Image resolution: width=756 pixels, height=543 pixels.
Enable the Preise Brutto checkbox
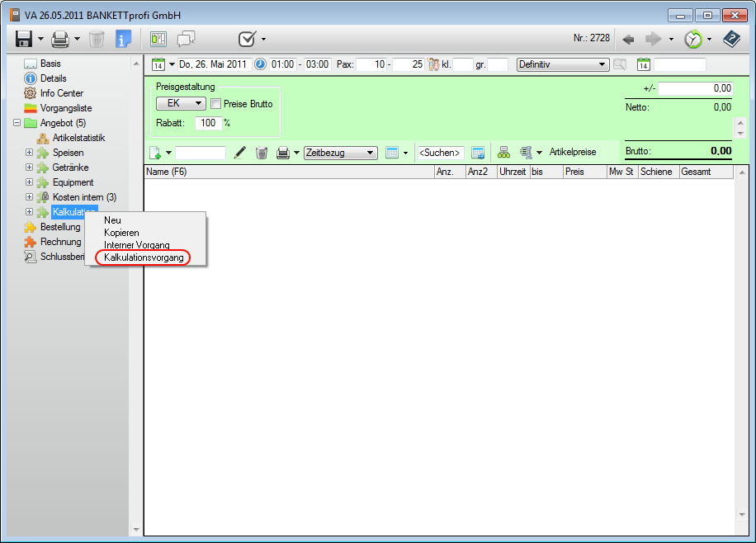pos(215,104)
